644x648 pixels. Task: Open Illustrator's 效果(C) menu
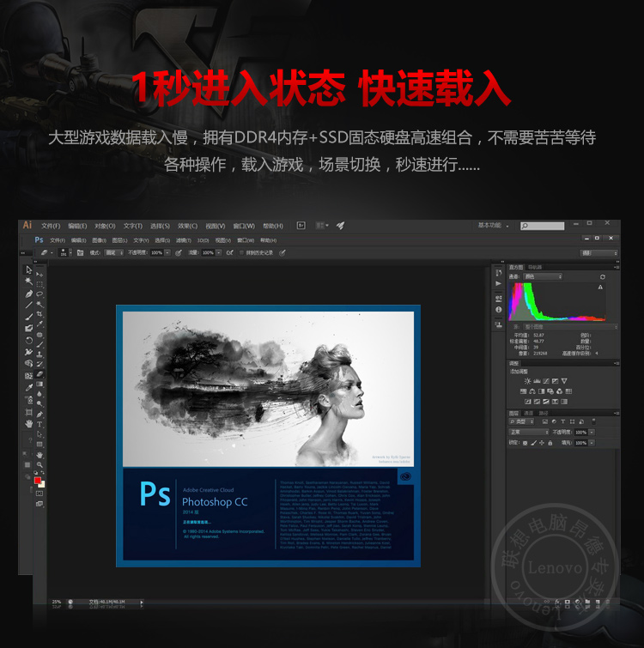coord(188,226)
